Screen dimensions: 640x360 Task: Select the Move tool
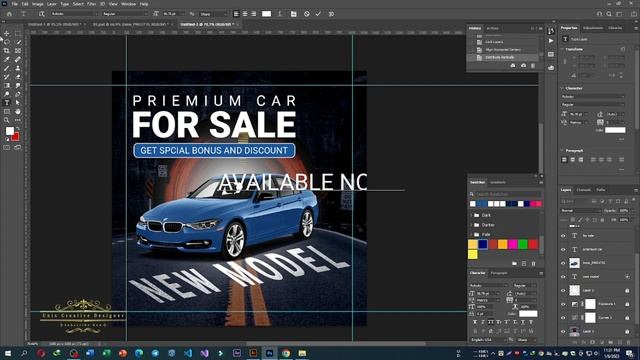tap(7, 33)
